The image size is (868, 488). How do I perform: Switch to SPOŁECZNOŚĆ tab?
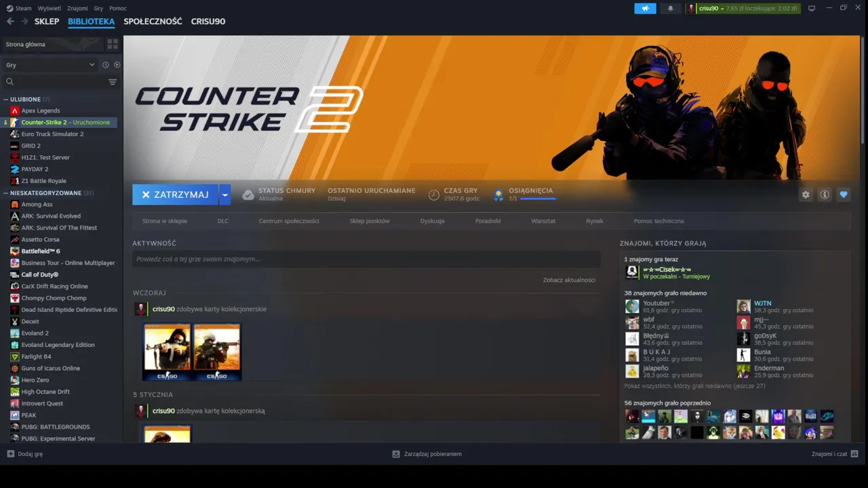tap(153, 22)
